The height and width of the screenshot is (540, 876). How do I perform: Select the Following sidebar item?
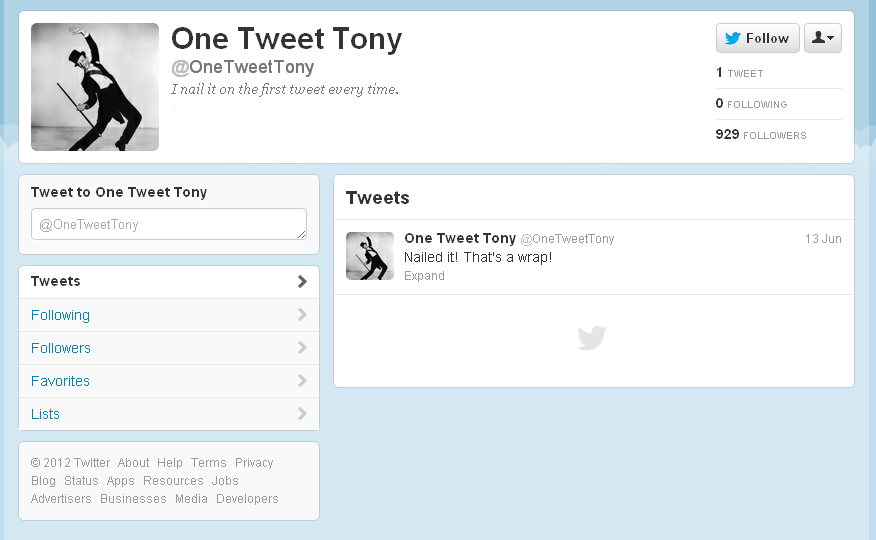pos(169,315)
